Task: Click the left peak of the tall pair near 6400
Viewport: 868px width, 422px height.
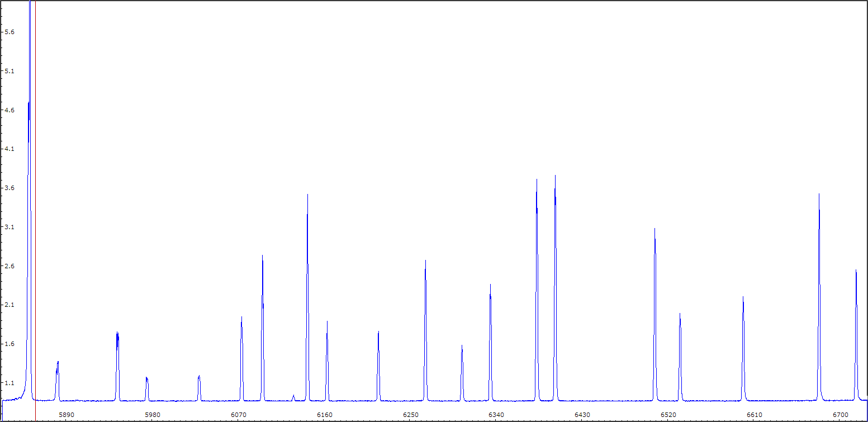Action: pyautogui.click(x=537, y=181)
